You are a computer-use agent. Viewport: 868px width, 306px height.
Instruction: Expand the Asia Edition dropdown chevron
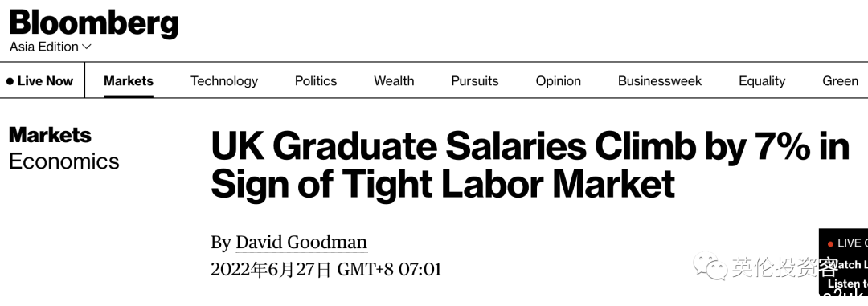[86, 47]
